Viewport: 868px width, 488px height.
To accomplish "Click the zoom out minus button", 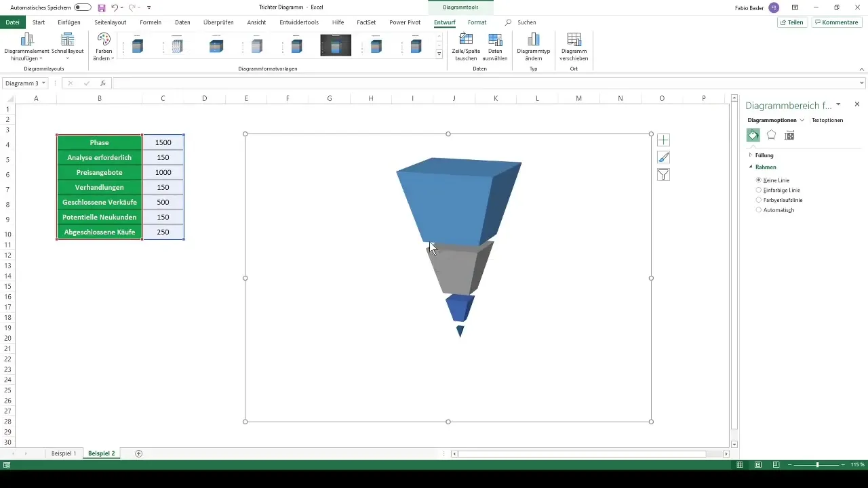I will (790, 465).
